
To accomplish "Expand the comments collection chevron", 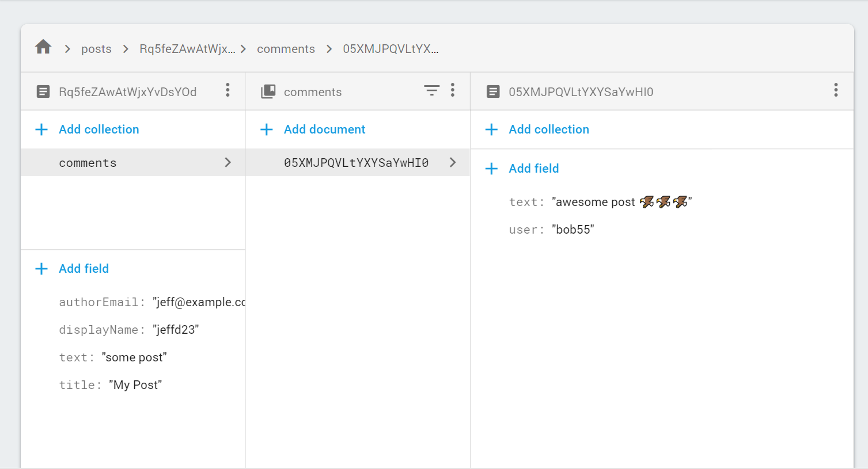I will coord(228,162).
